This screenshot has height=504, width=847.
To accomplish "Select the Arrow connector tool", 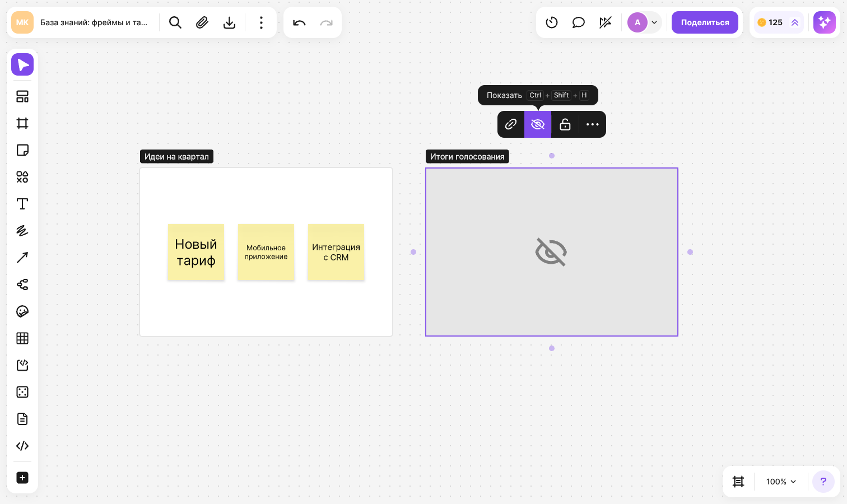I will pyautogui.click(x=22, y=258).
